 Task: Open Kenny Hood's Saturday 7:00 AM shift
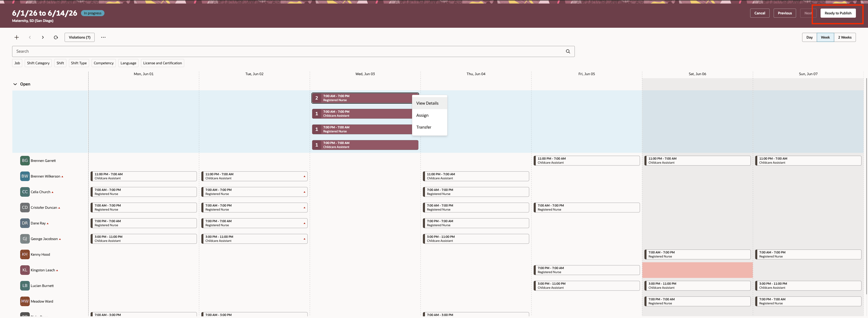(x=697, y=254)
